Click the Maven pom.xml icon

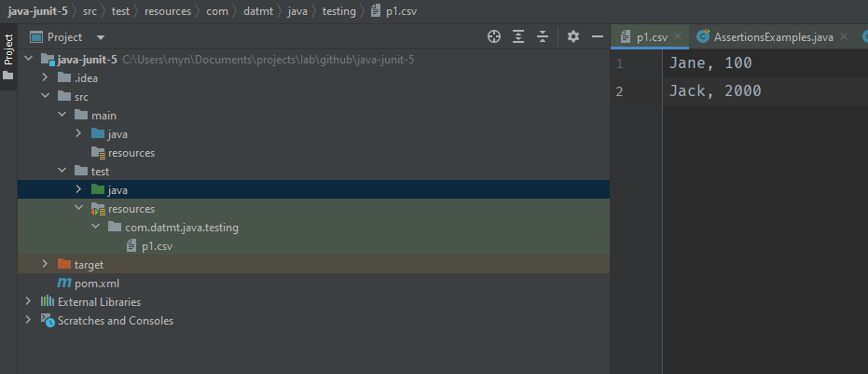tap(64, 284)
